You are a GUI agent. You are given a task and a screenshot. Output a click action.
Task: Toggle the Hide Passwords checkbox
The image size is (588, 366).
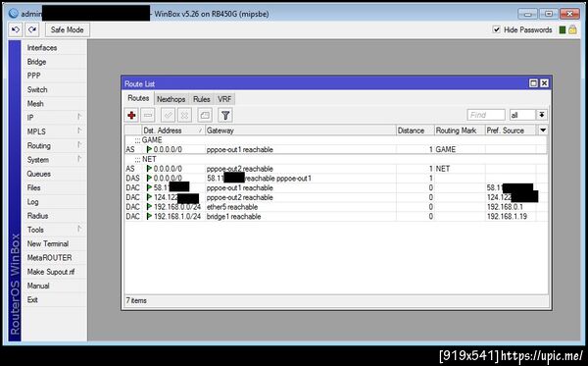pyautogui.click(x=496, y=29)
